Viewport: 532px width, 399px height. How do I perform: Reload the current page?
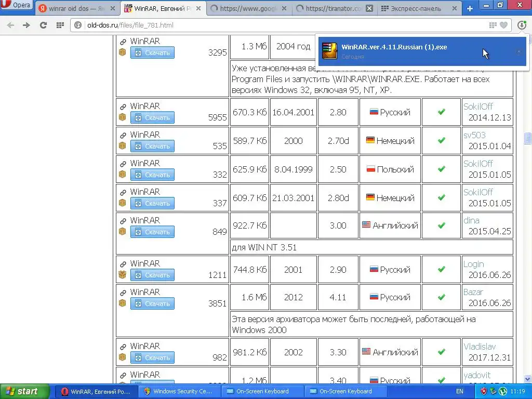coord(43,25)
